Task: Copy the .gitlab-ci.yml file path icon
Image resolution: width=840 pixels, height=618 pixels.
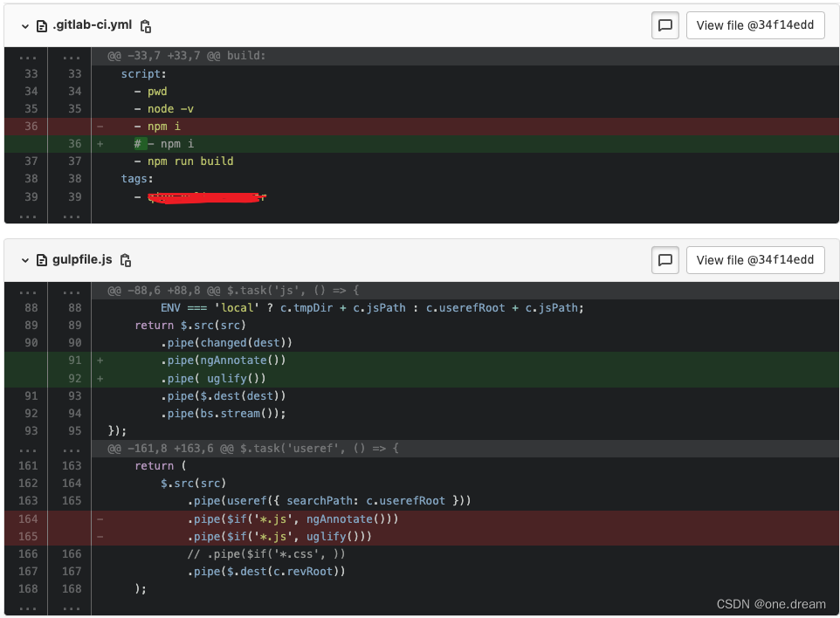Action: [x=145, y=26]
